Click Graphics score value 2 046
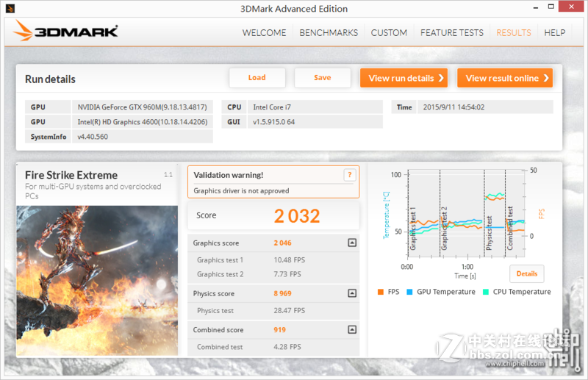 pyautogui.click(x=282, y=243)
